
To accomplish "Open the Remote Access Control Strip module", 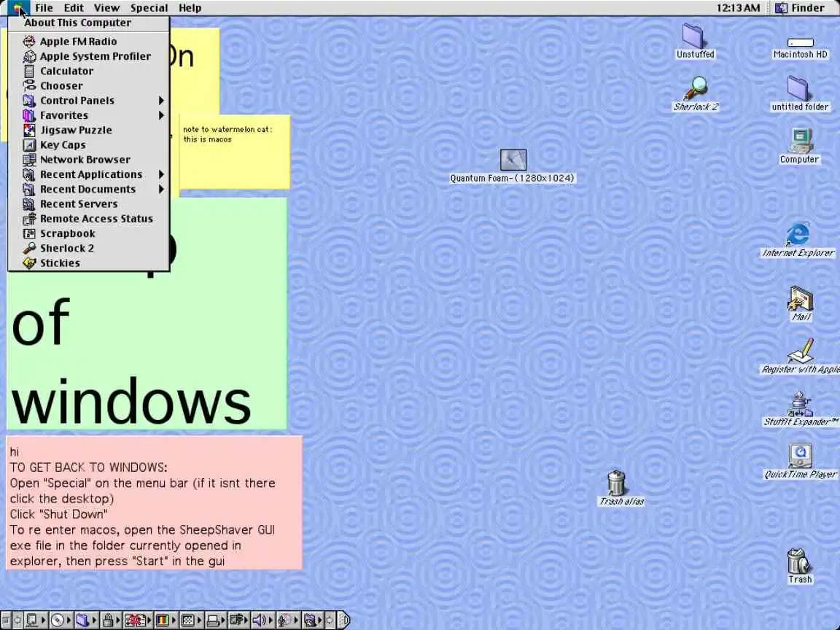I will (239, 621).
